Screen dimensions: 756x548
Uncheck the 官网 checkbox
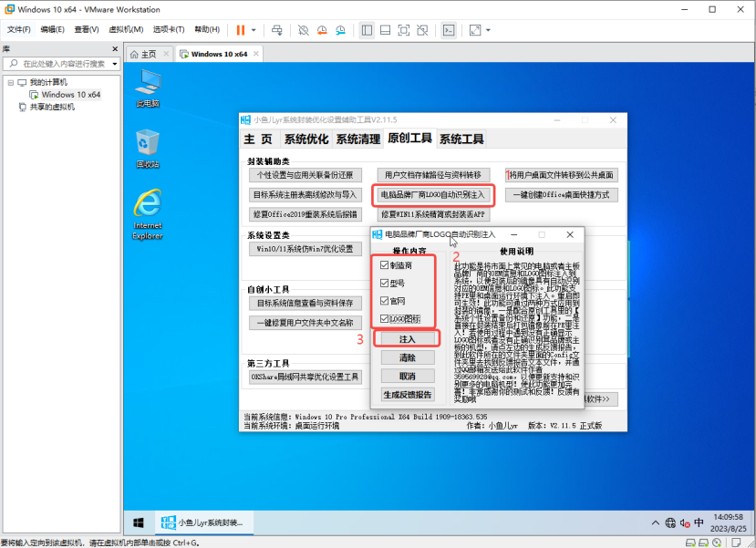(x=384, y=301)
